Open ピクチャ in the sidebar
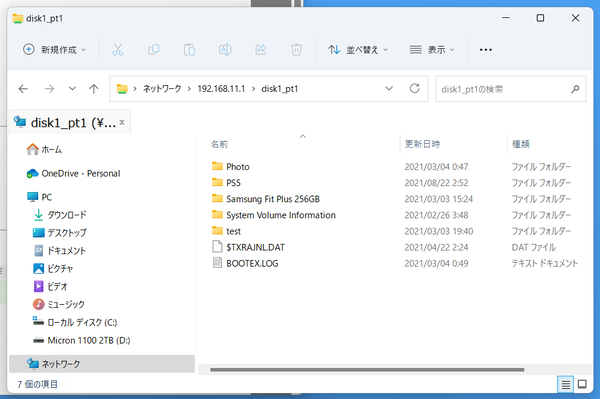 [53, 269]
